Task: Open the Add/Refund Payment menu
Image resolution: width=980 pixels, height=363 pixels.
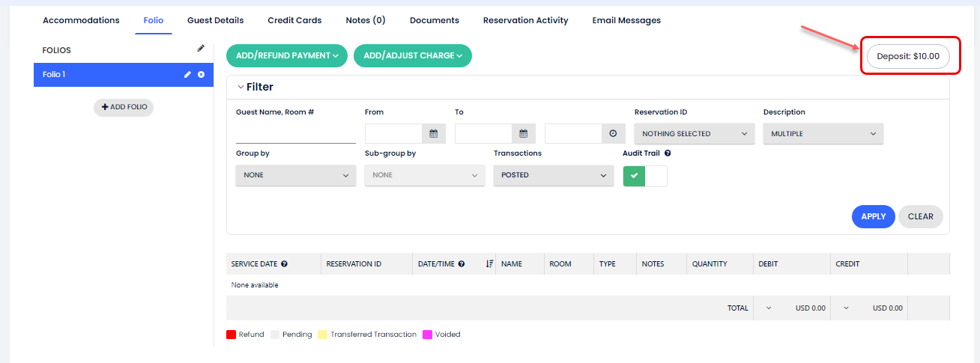Action: point(286,55)
